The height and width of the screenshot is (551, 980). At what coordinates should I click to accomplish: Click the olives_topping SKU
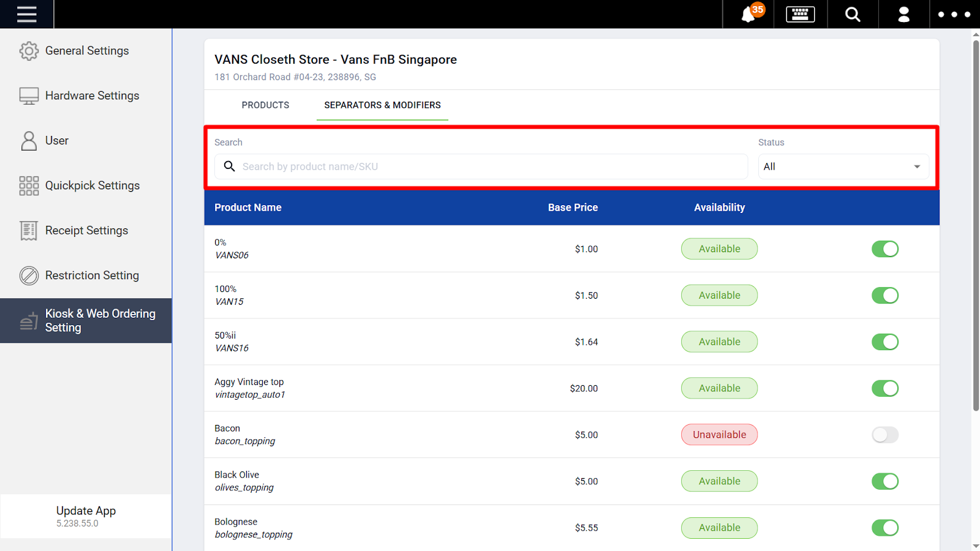click(244, 488)
